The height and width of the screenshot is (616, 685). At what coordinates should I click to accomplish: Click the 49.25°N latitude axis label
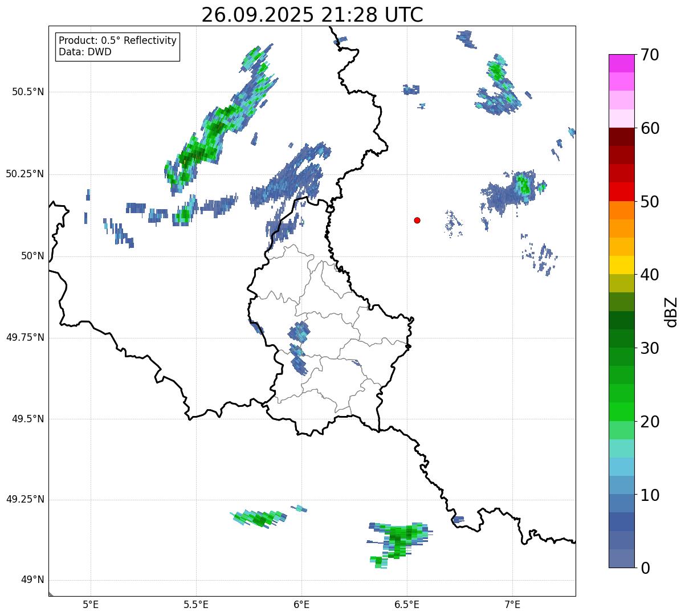25,500
